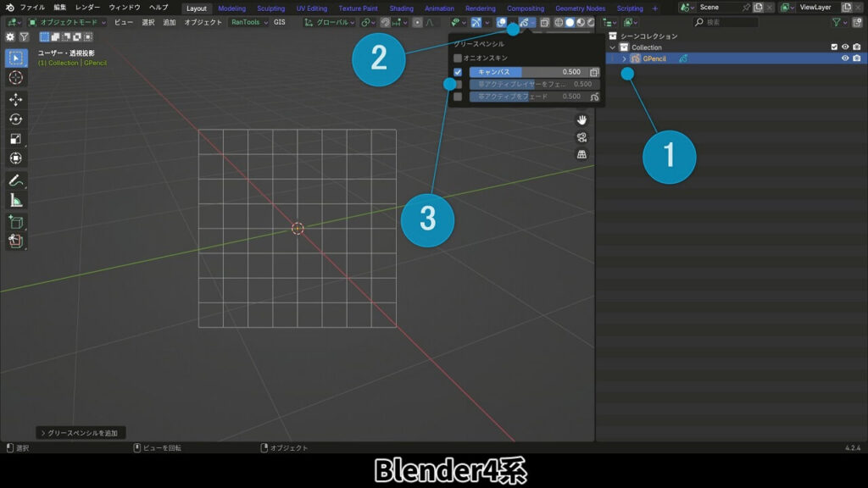Expand GPencil tree item
Image resolution: width=868 pixels, height=488 pixels.
coord(625,58)
